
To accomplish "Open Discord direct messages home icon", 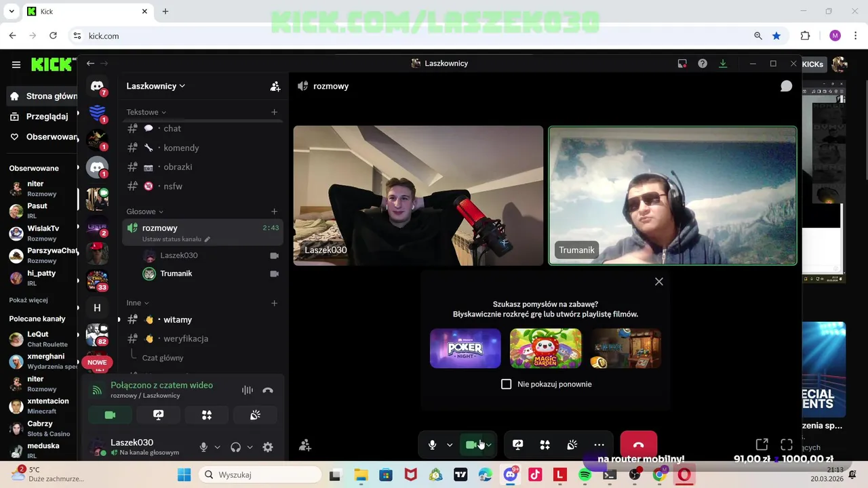I will click(x=97, y=86).
